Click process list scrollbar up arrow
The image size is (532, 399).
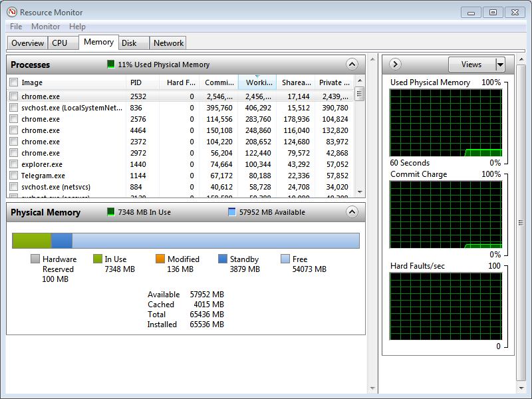(x=360, y=80)
